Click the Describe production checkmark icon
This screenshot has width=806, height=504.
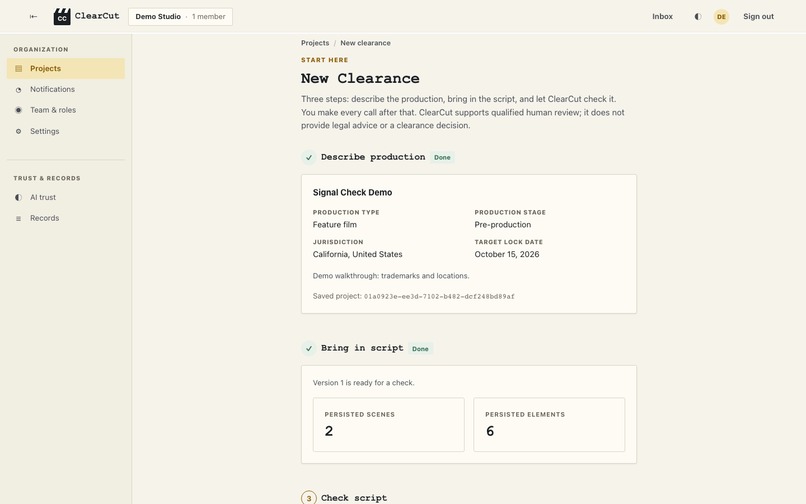click(308, 157)
